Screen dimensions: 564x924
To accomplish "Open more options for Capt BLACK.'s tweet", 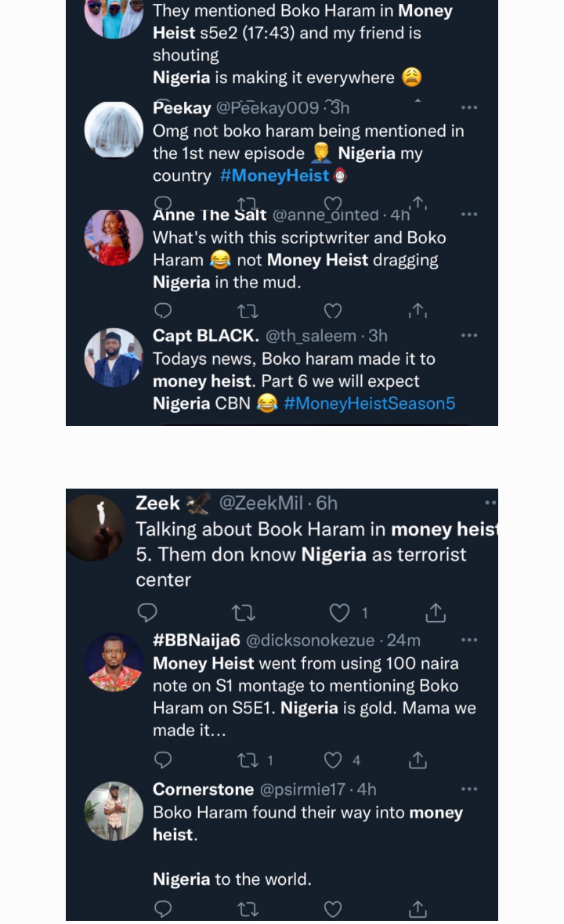I will (x=469, y=335).
